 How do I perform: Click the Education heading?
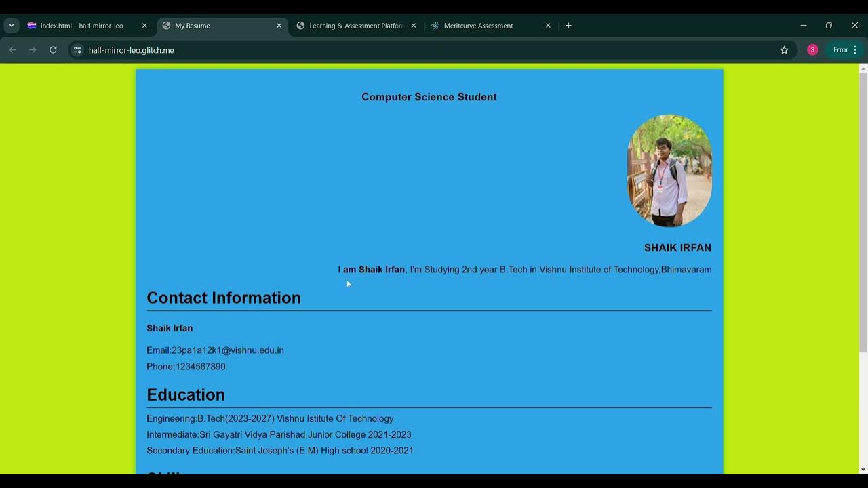[x=186, y=394]
